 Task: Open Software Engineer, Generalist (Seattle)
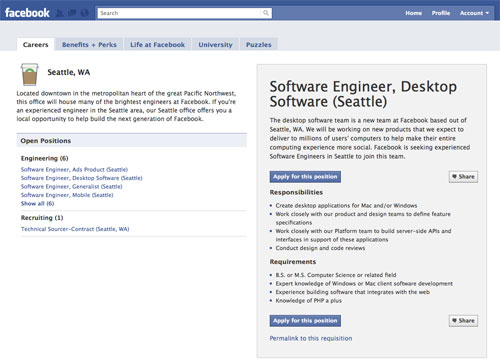(x=72, y=187)
